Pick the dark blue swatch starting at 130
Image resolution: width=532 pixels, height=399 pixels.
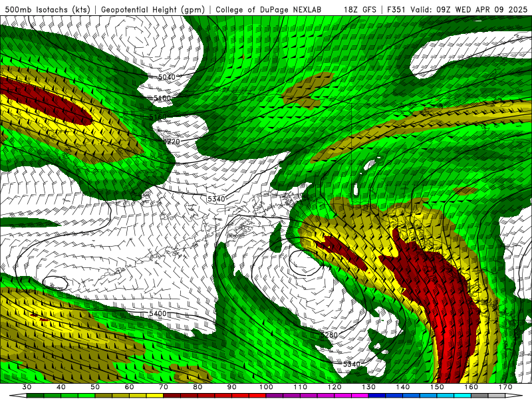point(377,396)
